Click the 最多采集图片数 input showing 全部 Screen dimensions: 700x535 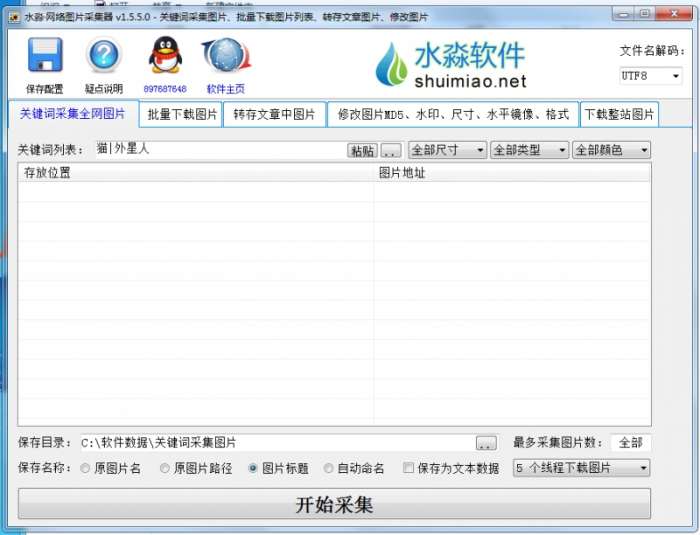(630, 443)
